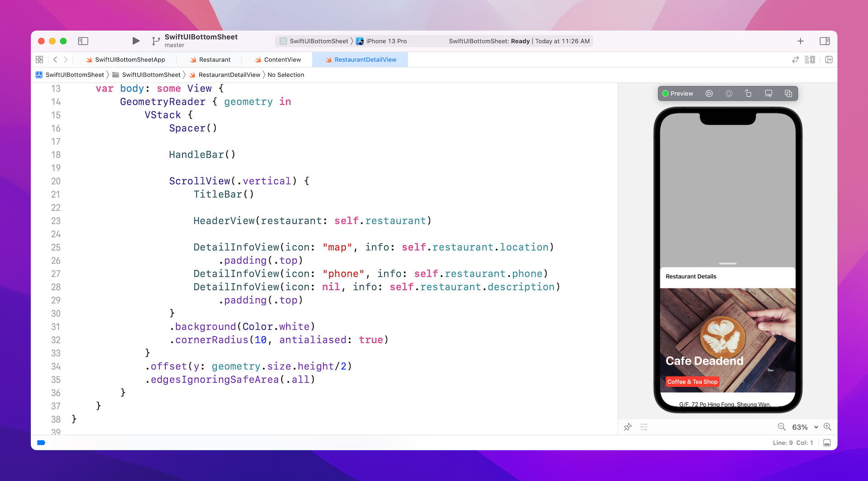Choose the iPhone 13 Pro run destination
The width and height of the screenshot is (868, 481).
pos(382,41)
